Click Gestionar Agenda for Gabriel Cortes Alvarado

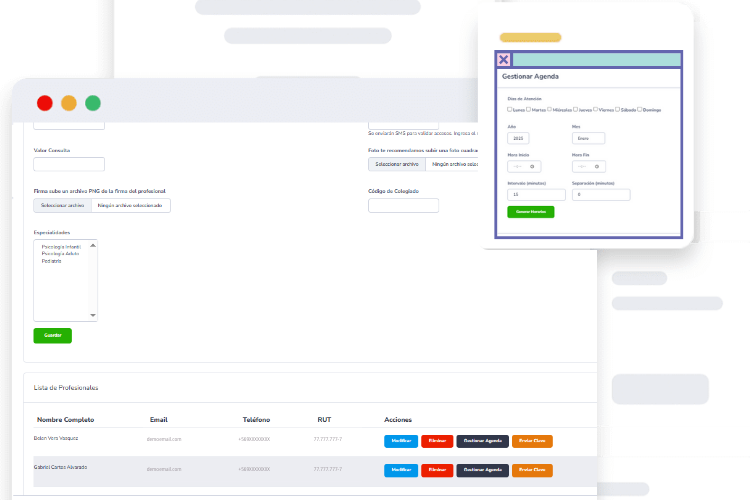tap(482, 469)
